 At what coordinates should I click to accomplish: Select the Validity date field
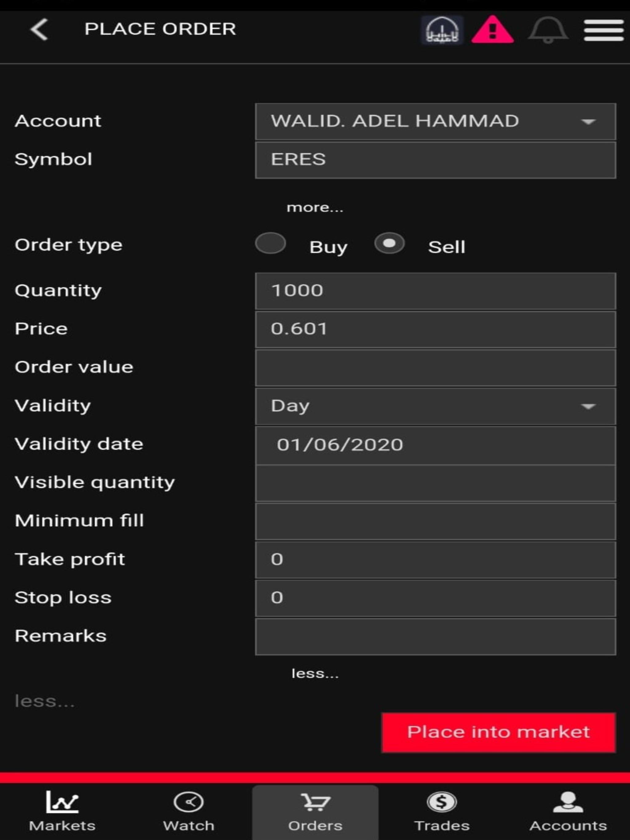(x=436, y=445)
